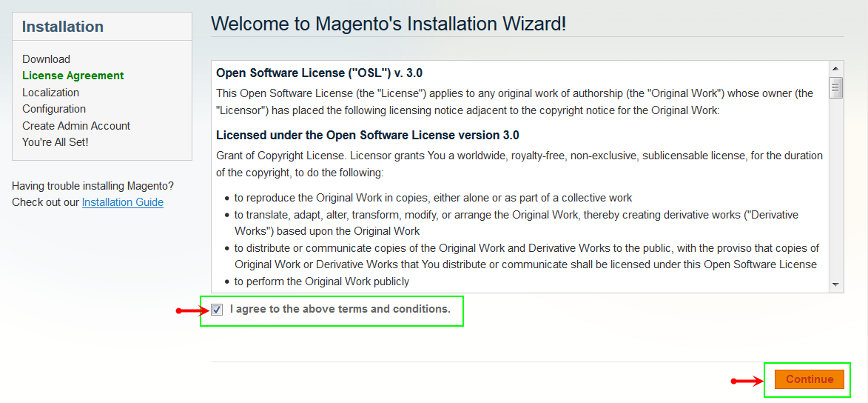Click the Welcome to Magento's Installation Wizard title
Image resolution: width=868 pixels, height=403 pixels.
pyautogui.click(x=388, y=24)
